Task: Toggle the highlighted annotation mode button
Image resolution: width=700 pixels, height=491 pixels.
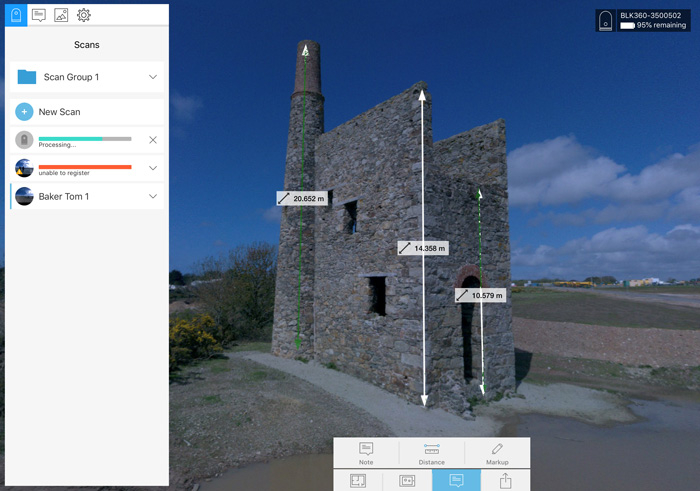Action: click(456, 481)
